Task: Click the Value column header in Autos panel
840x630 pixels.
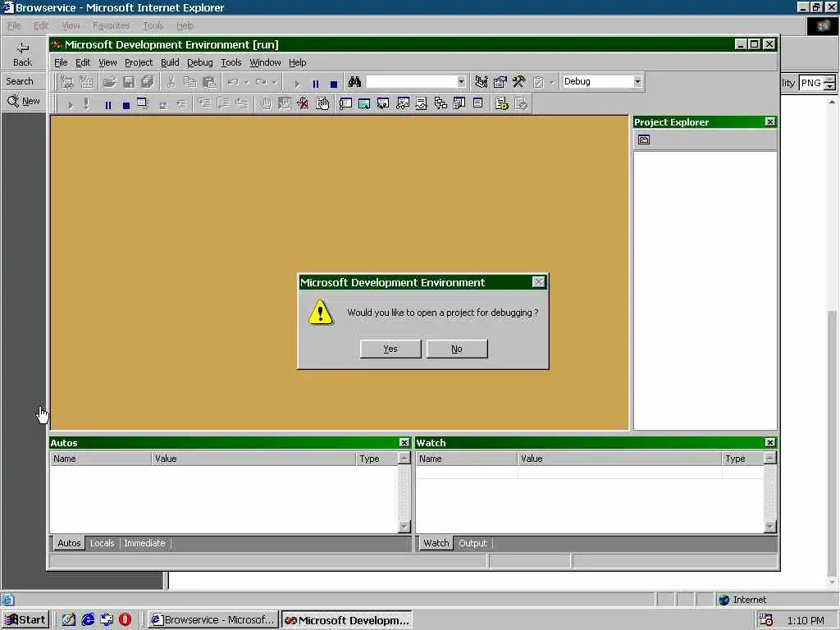Action: coord(253,459)
